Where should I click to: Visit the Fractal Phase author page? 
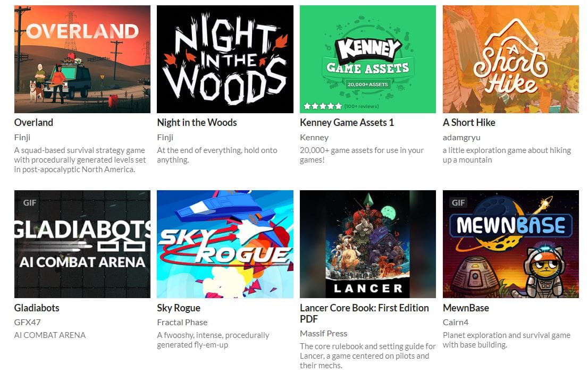coord(182,322)
